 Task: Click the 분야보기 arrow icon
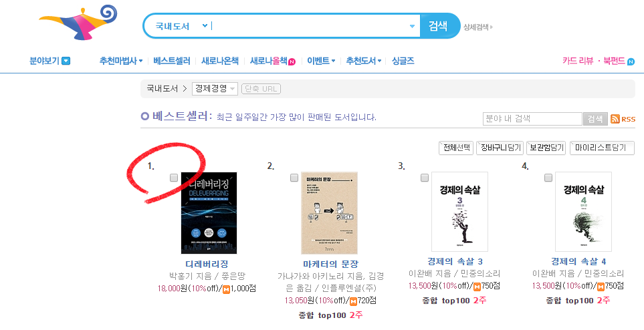click(x=66, y=61)
